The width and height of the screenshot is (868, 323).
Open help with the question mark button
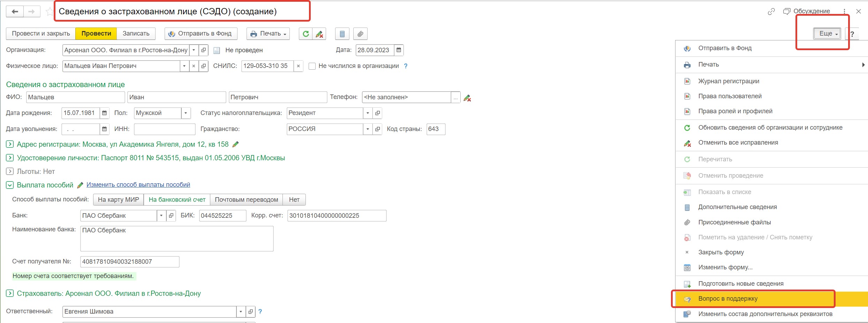tap(852, 34)
